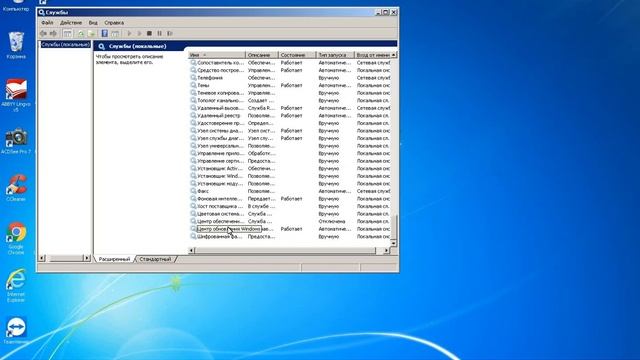Launch CCleaner from the desktop
Image resolution: width=640 pixels, height=360 pixels.
click(x=16, y=188)
